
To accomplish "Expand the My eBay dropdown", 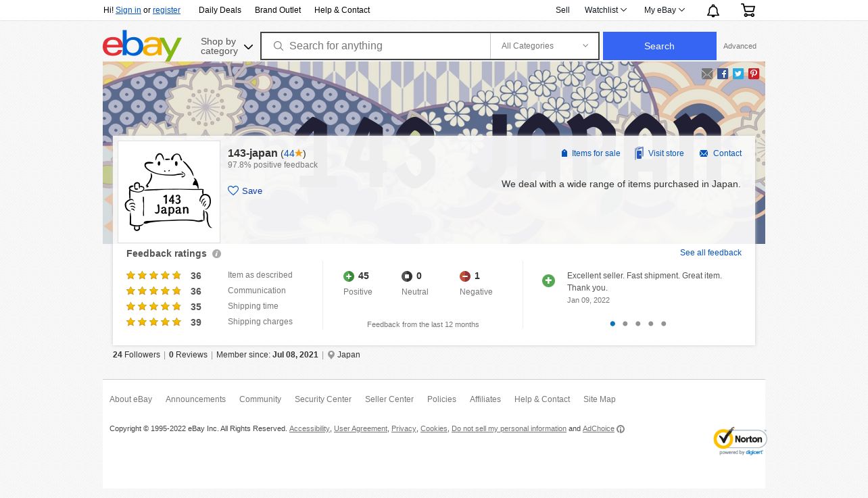I will pos(665,10).
